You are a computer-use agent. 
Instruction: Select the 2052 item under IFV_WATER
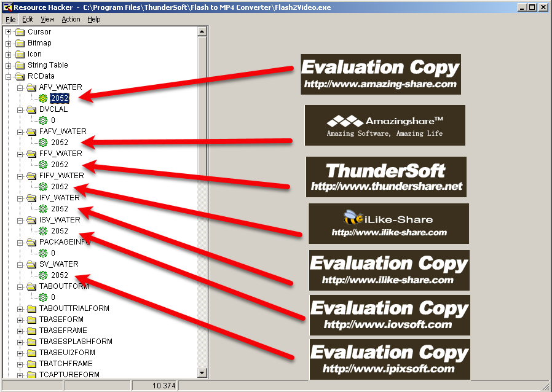[x=60, y=209]
